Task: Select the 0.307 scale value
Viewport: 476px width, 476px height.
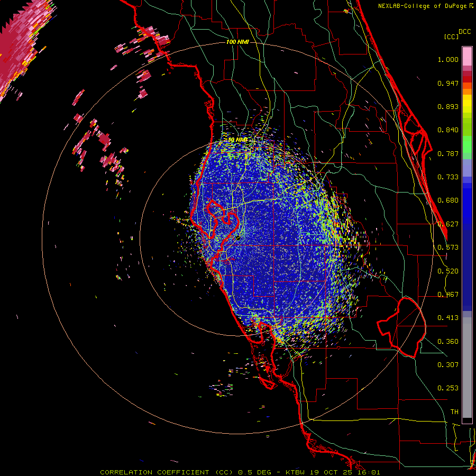Action: point(448,365)
